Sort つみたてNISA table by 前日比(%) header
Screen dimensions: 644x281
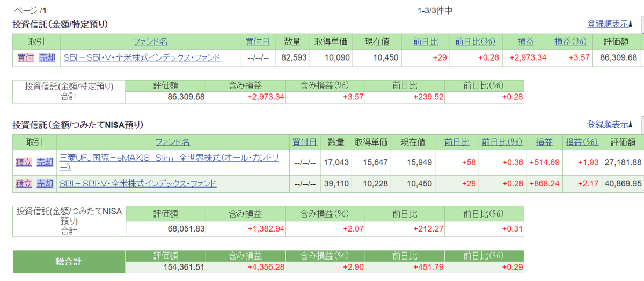(x=502, y=142)
